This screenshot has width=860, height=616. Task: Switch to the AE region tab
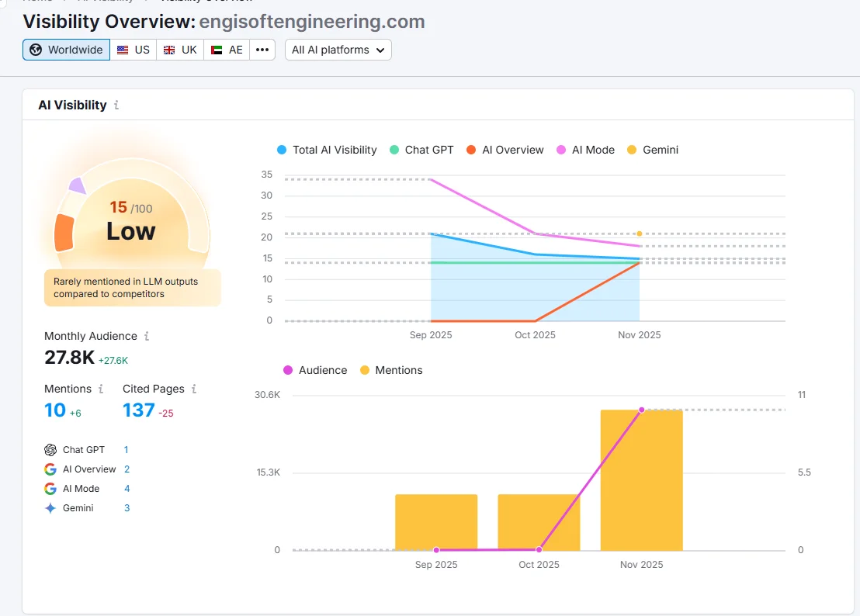[227, 50]
